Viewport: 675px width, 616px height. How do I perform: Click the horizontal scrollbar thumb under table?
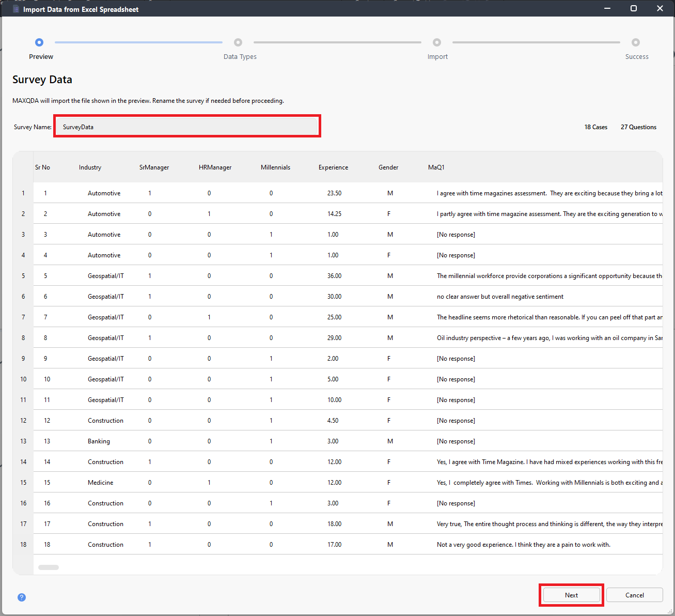(x=49, y=567)
